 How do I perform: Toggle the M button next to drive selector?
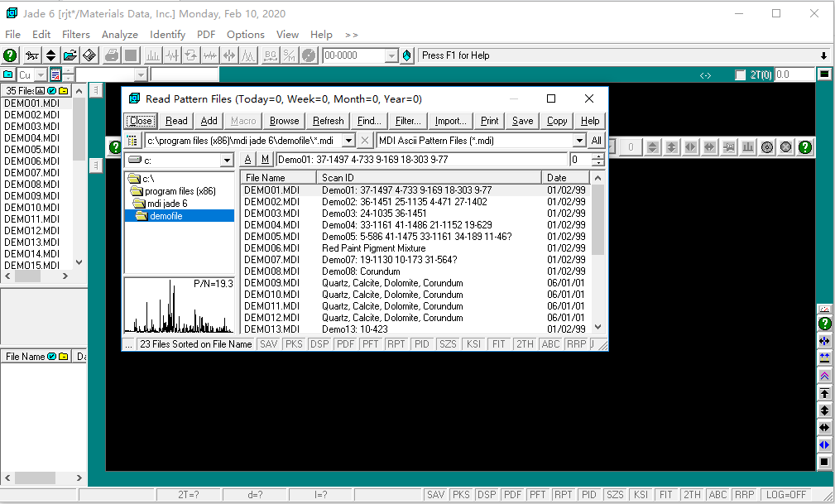pos(265,159)
